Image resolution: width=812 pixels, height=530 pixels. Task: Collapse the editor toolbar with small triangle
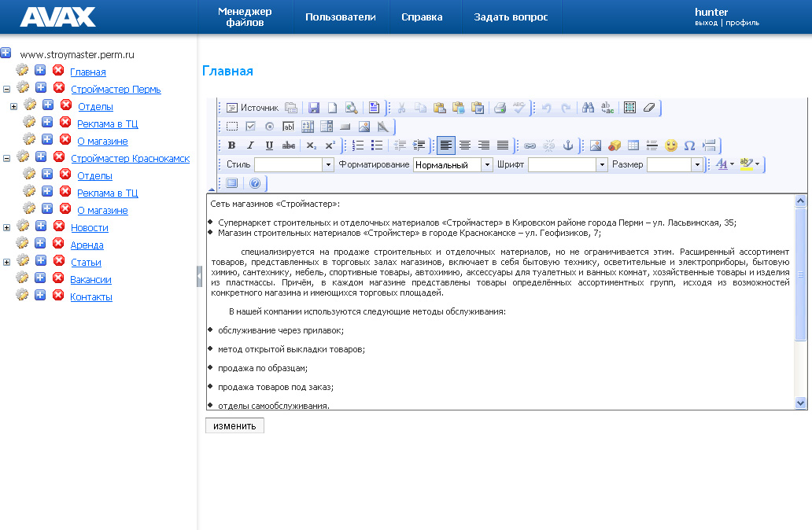tap(212, 190)
